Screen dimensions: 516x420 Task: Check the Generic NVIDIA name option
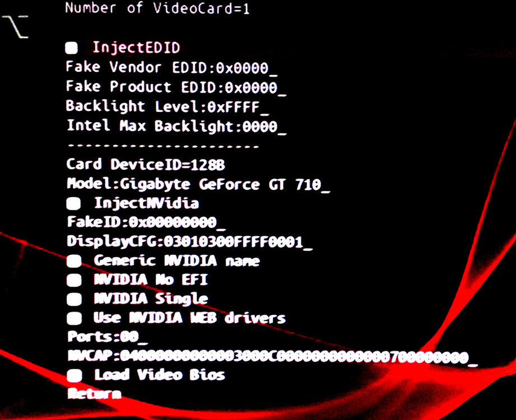coord(74,262)
